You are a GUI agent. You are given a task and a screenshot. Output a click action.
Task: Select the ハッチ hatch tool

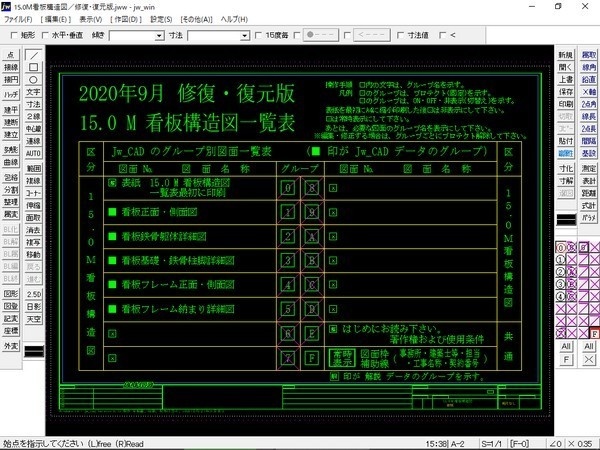(x=11, y=94)
